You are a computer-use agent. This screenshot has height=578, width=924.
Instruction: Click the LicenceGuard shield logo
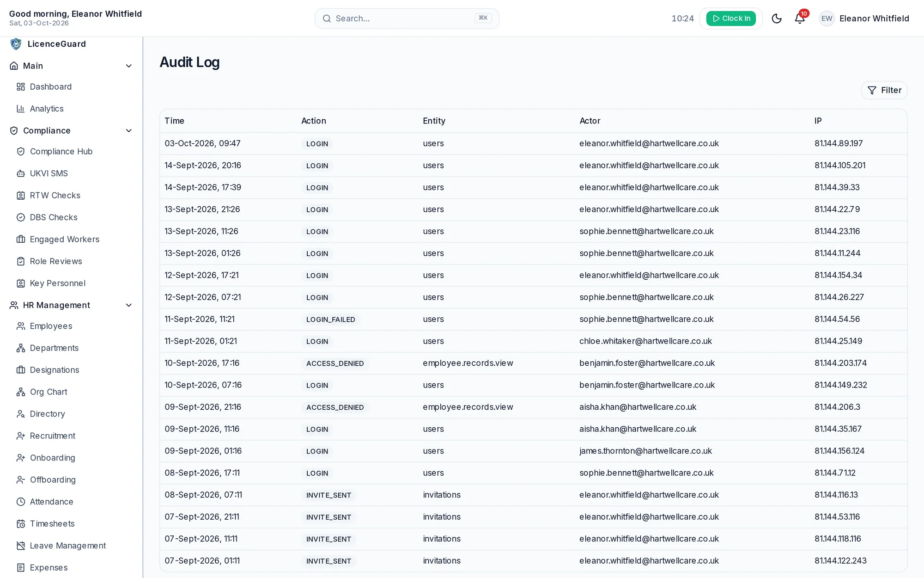16,44
